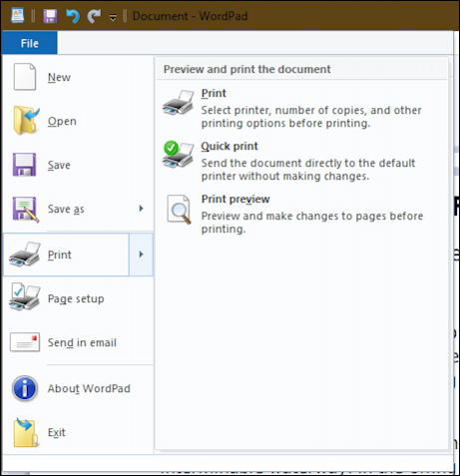Select the New menu entry label

pyautogui.click(x=59, y=77)
